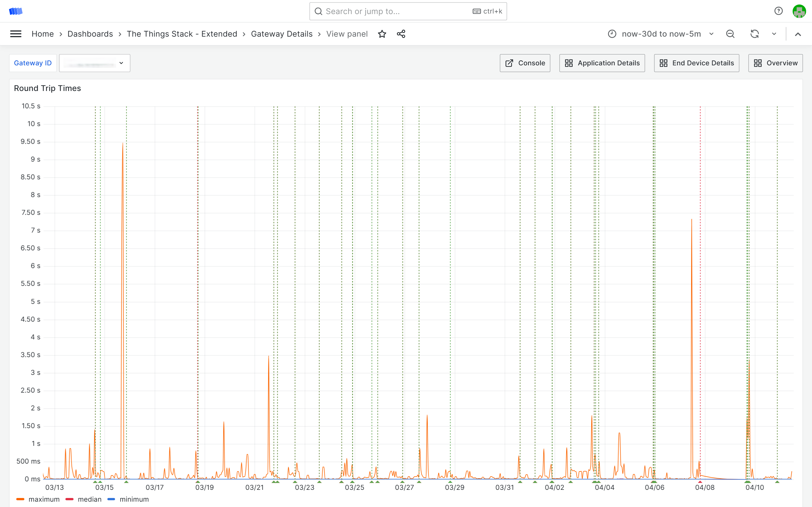Click the red annotation marker near 04/08

(x=700, y=482)
